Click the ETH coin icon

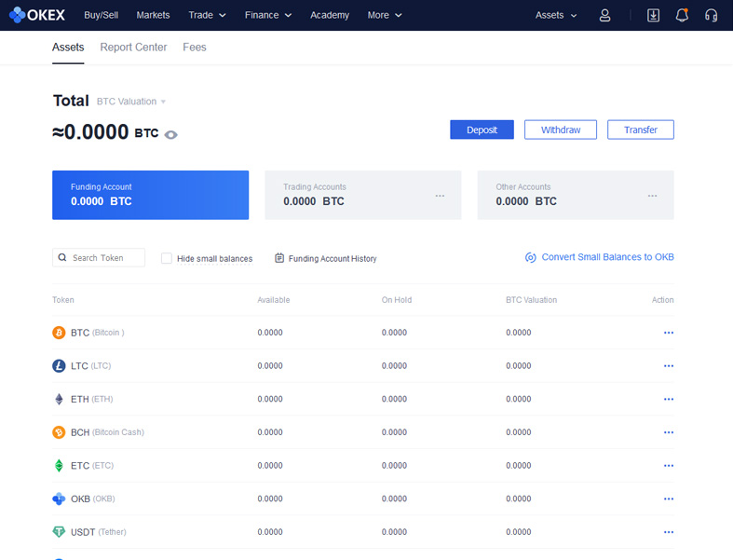[59, 399]
